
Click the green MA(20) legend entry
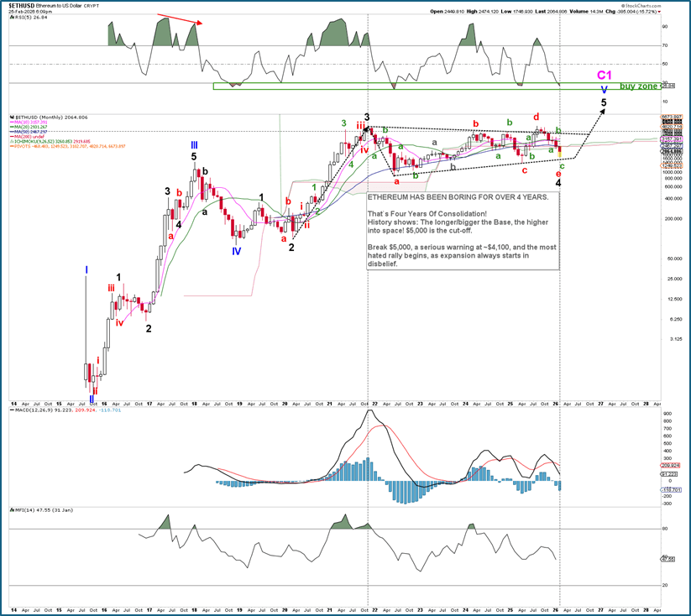coord(29,127)
